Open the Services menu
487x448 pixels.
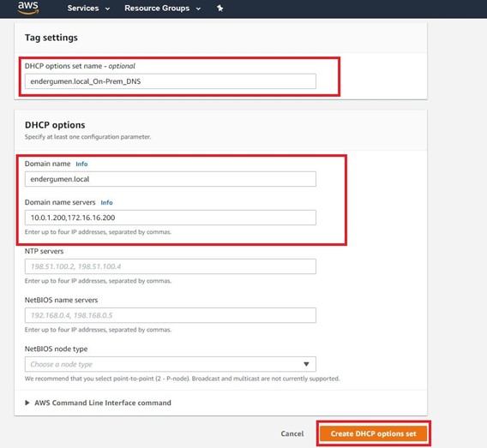(x=88, y=8)
